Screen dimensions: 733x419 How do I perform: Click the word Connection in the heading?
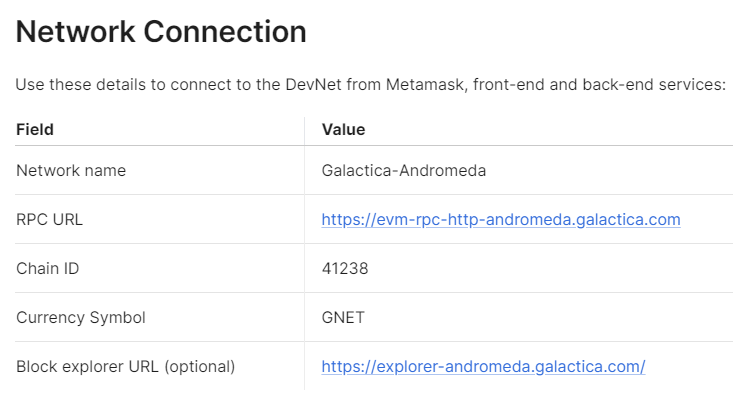pyautogui.click(x=225, y=32)
